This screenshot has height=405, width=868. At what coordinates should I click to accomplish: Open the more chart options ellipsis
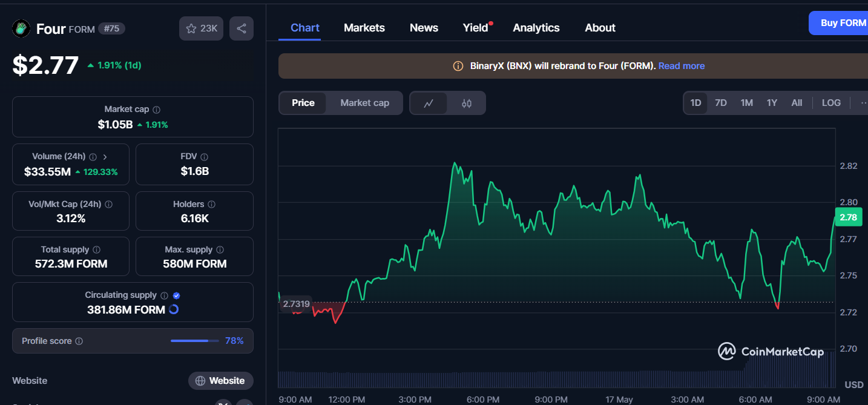pos(862,103)
